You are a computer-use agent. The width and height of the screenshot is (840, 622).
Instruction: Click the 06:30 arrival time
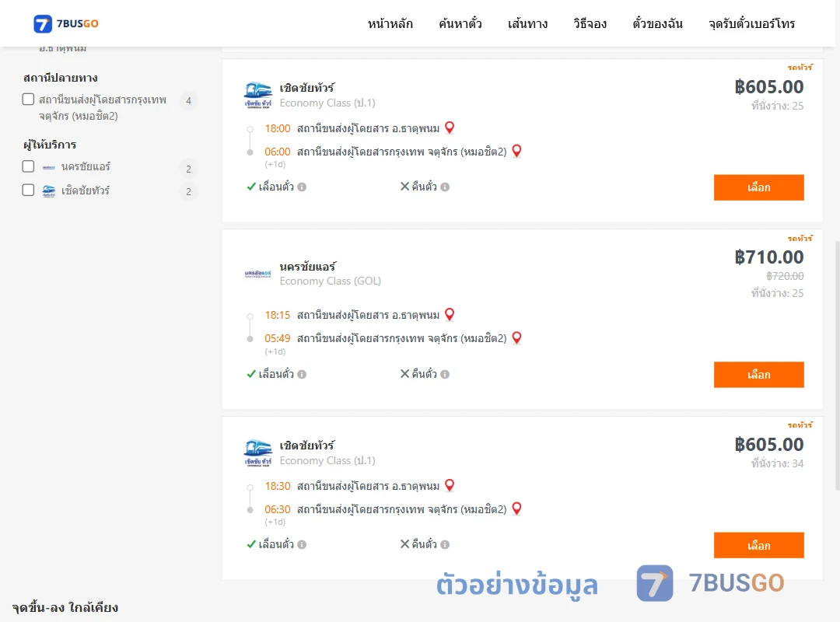coord(278,509)
